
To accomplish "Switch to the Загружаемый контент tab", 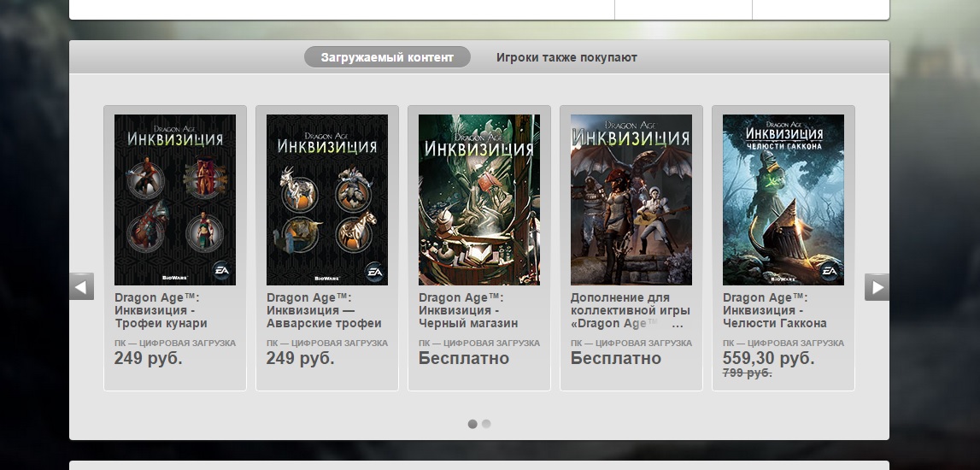I will pyautogui.click(x=387, y=57).
